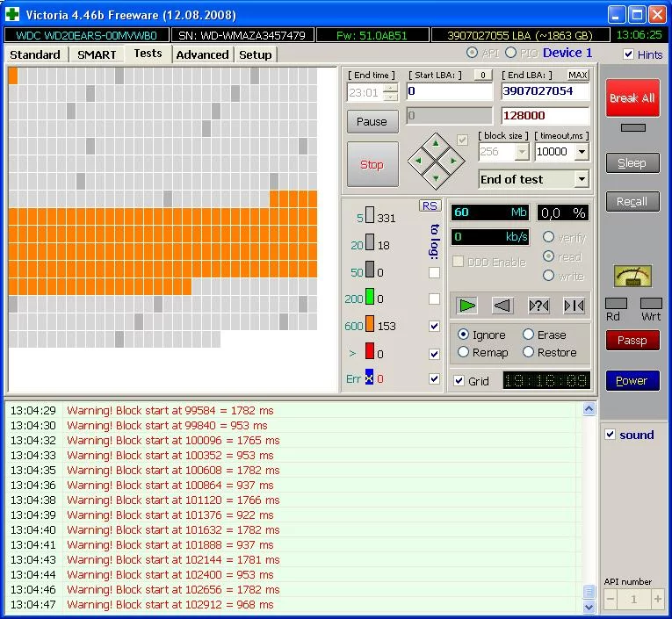Select the reverse scan direction icon
Screen dimensions: 672x619
tap(502, 305)
